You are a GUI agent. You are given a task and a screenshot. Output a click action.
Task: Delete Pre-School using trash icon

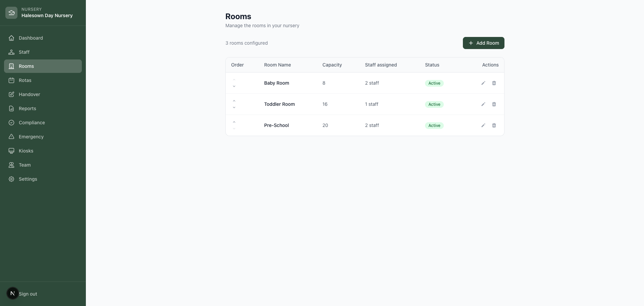pos(494,125)
